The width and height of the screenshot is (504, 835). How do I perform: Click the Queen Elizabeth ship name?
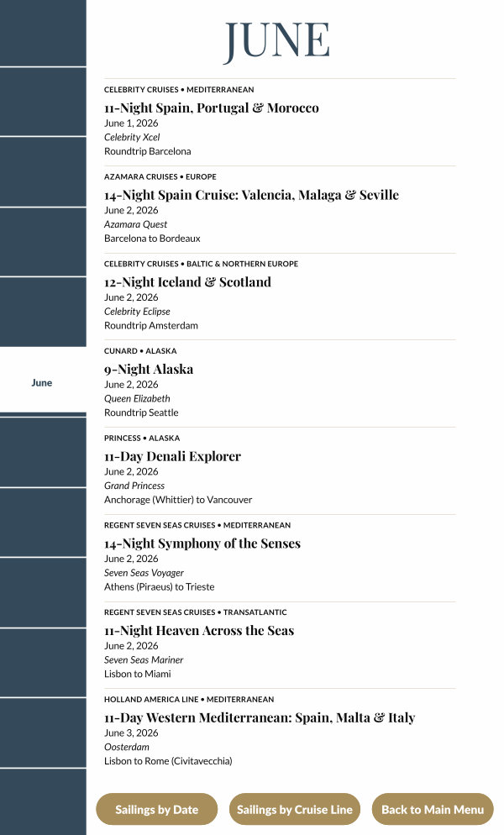[x=137, y=399]
